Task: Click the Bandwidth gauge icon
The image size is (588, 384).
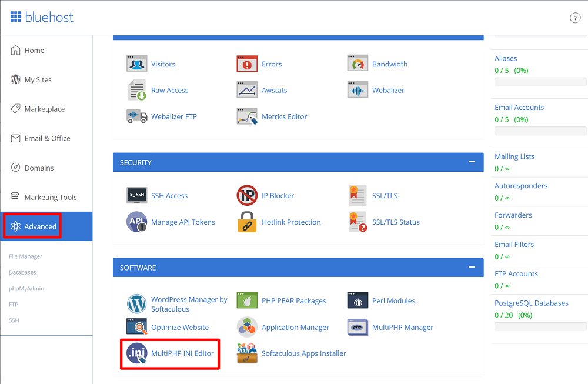Action: point(358,64)
